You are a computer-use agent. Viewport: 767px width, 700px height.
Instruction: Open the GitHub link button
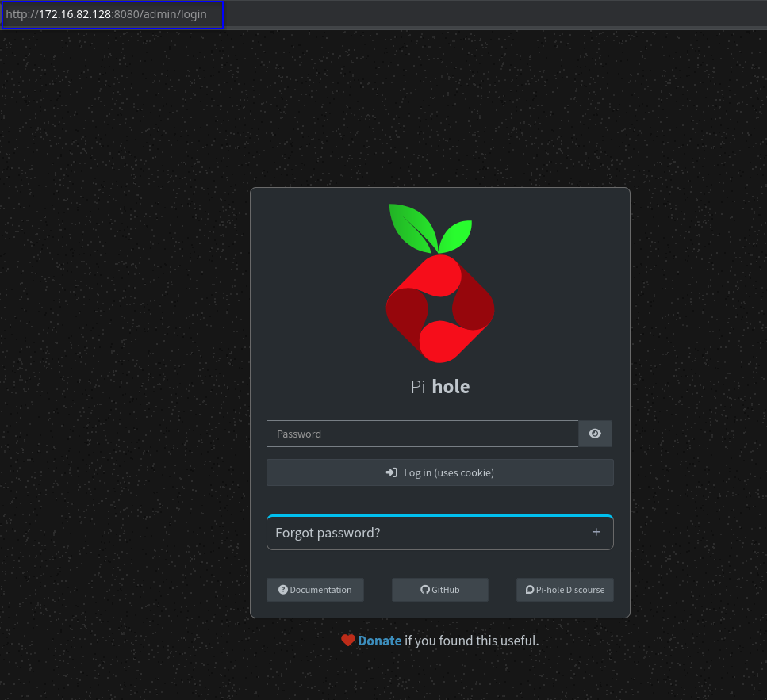(439, 590)
